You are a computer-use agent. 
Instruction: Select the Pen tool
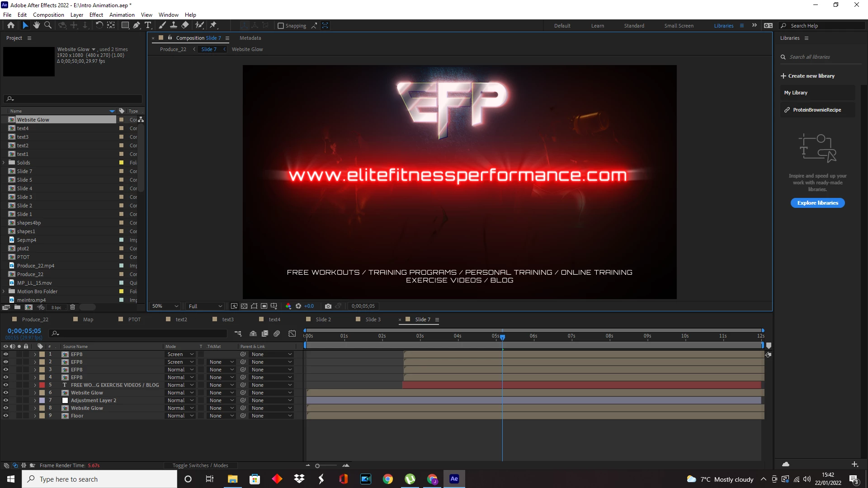coord(136,25)
